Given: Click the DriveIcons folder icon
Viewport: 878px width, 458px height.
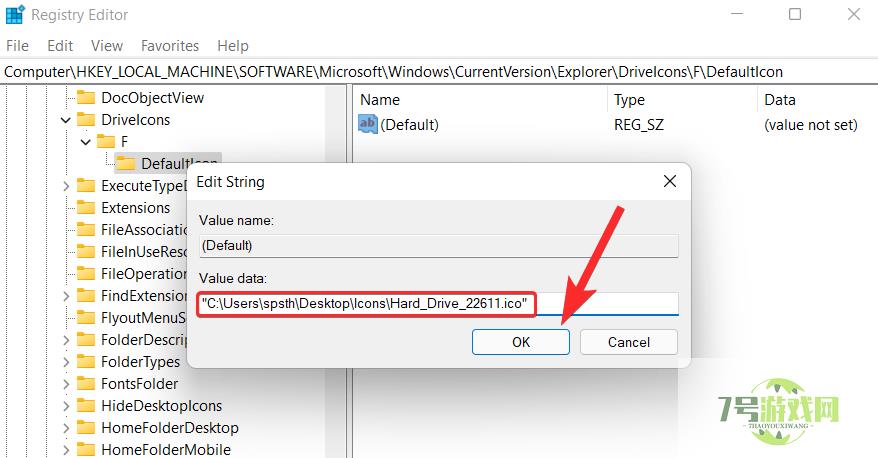Looking at the screenshot, I should (x=86, y=120).
